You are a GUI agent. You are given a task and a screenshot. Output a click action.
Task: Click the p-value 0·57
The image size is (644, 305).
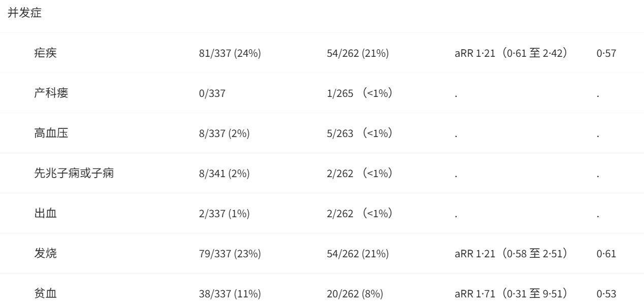(x=606, y=54)
